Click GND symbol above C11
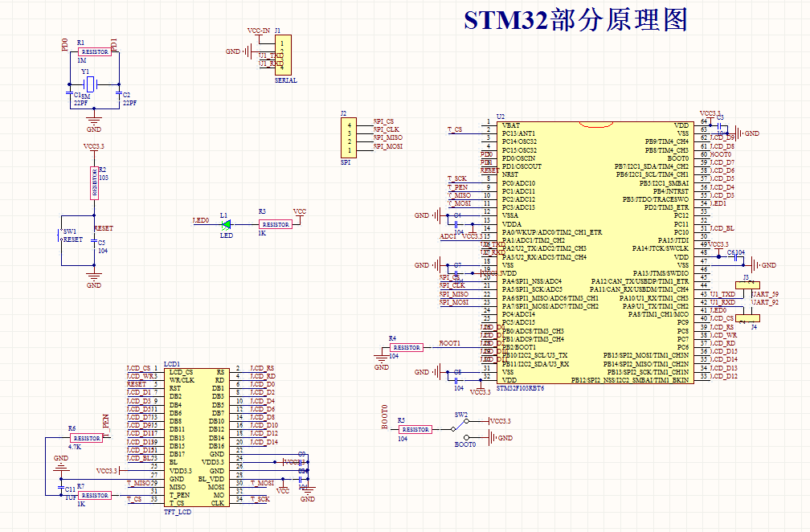This screenshot has width=810, height=532. 61,468
